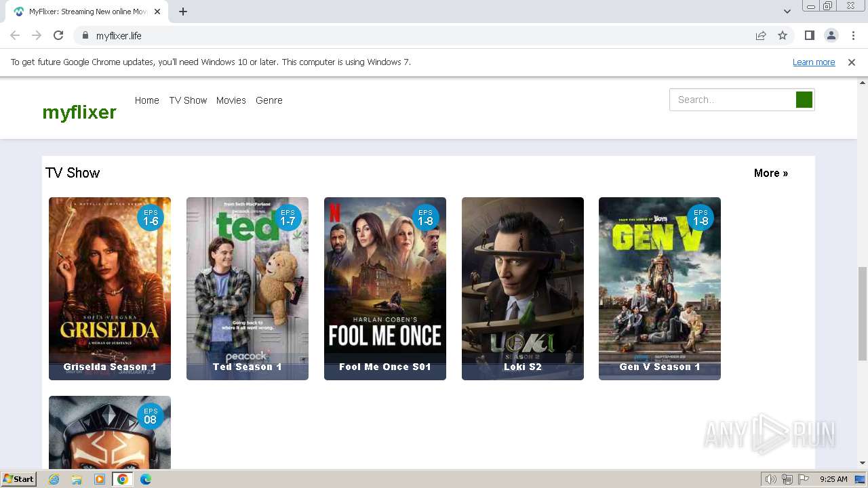
Task: Focus the Search input field
Action: (732, 100)
